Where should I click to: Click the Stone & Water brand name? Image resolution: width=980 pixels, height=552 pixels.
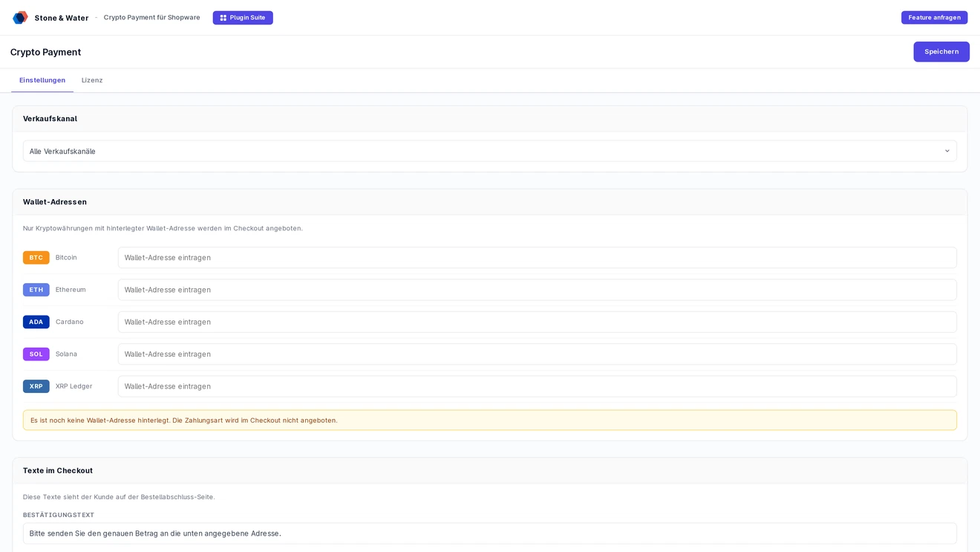(x=62, y=18)
